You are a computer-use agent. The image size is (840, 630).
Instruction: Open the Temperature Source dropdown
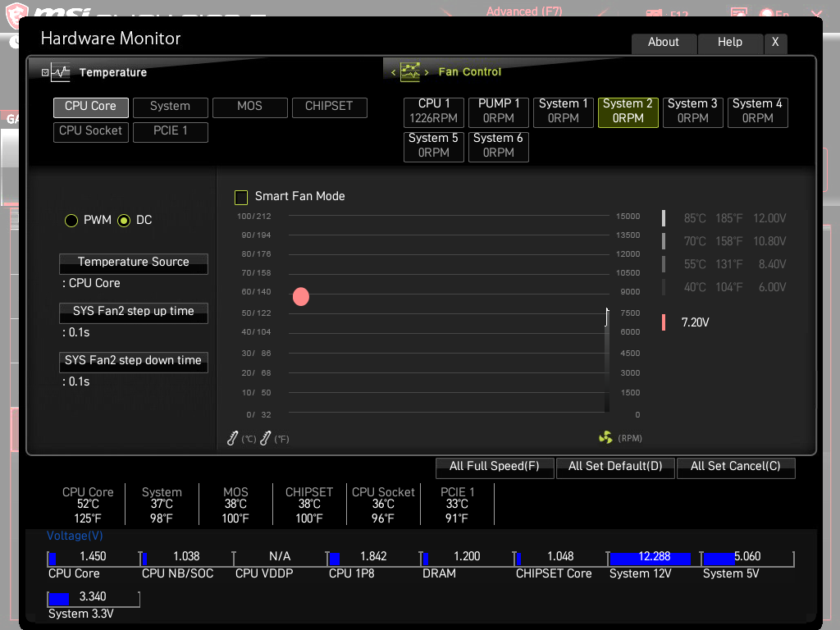pyautogui.click(x=134, y=263)
